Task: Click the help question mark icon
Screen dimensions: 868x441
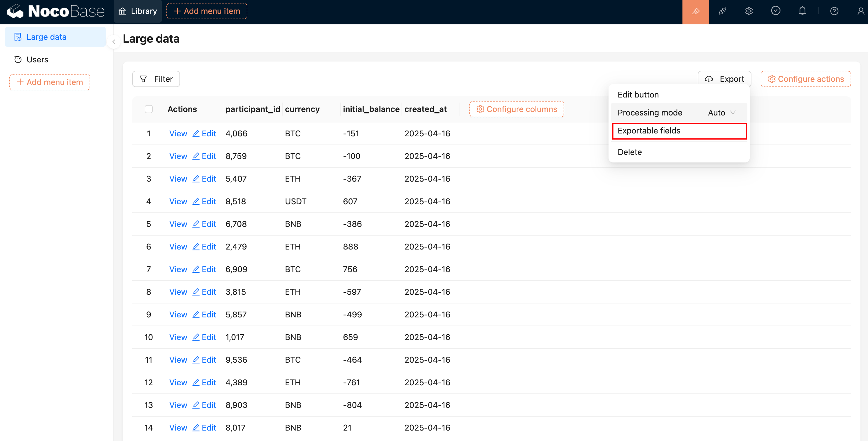Action: click(834, 12)
